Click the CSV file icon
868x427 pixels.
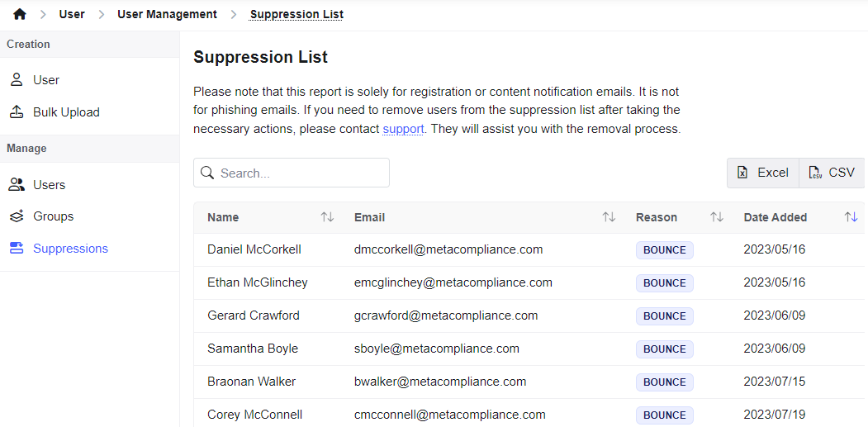(x=815, y=173)
